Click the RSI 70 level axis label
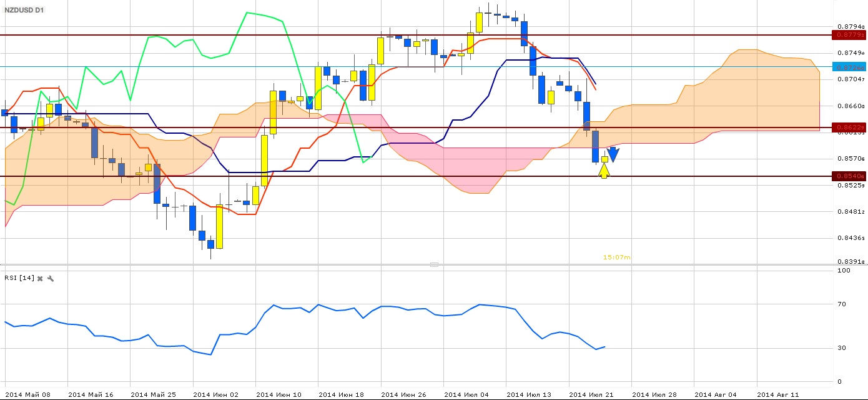Viewport: 868px width, 400px height. 842,304
